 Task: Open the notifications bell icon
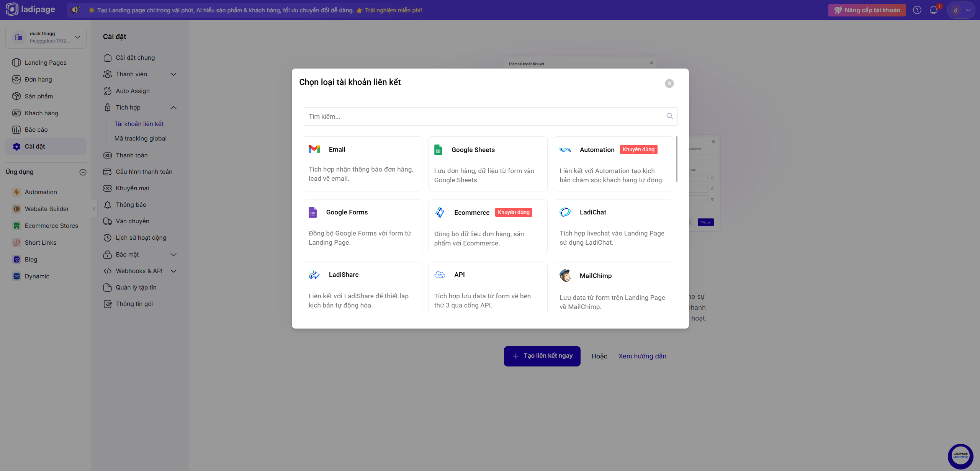point(934,10)
